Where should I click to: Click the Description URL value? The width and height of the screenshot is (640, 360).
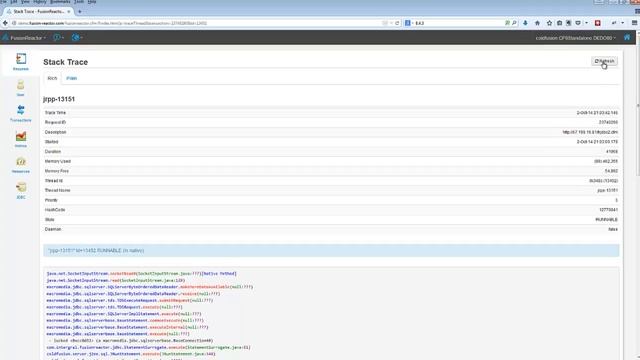pyautogui.click(x=590, y=132)
